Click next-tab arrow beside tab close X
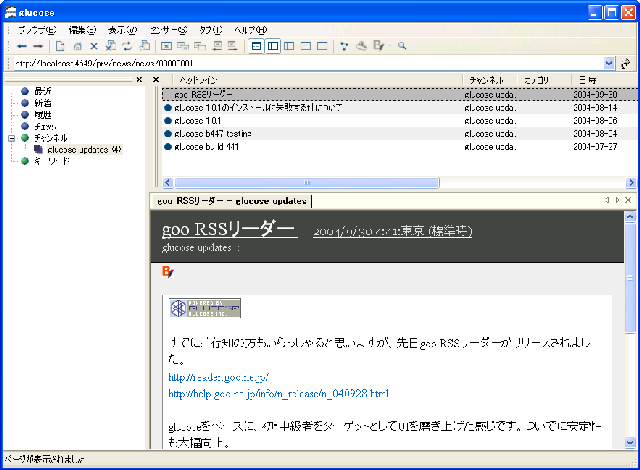The height and width of the screenshot is (470, 640). [618, 200]
